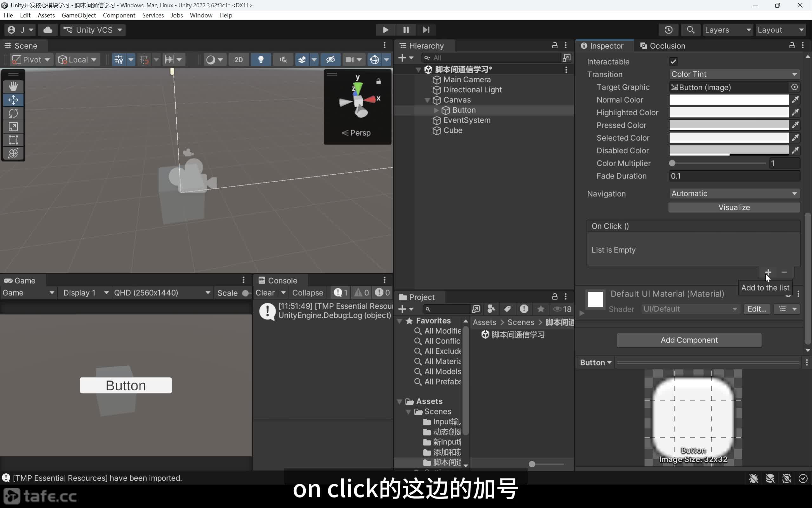Click the Visualize button
The width and height of the screenshot is (812, 508).
(734, 207)
